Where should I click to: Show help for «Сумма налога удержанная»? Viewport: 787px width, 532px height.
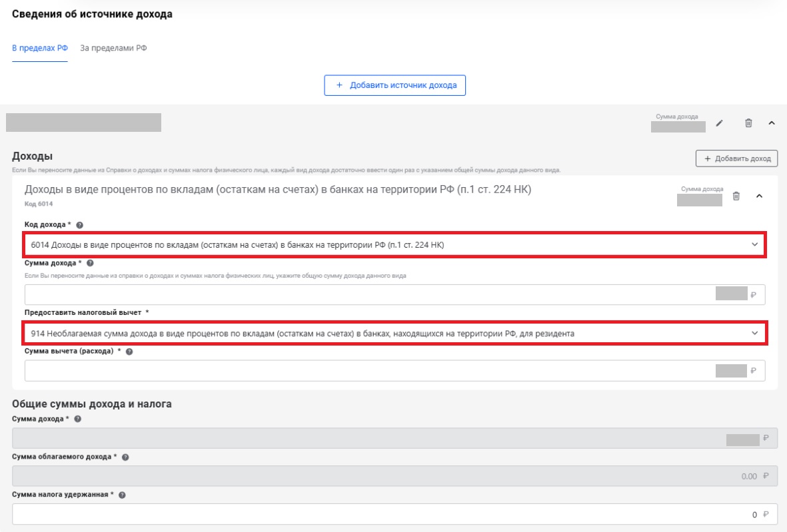coord(122,495)
